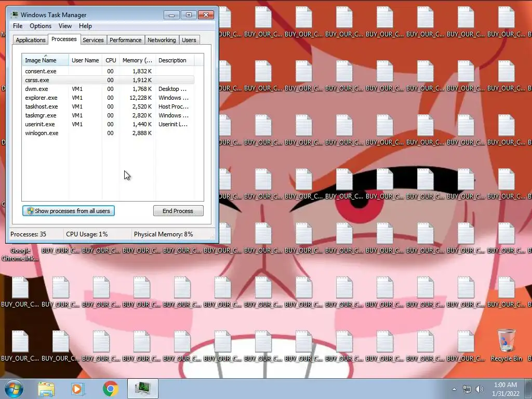Screen dimensions: 532x399
Task: Switch to the Users tab
Action: coord(189,40)
